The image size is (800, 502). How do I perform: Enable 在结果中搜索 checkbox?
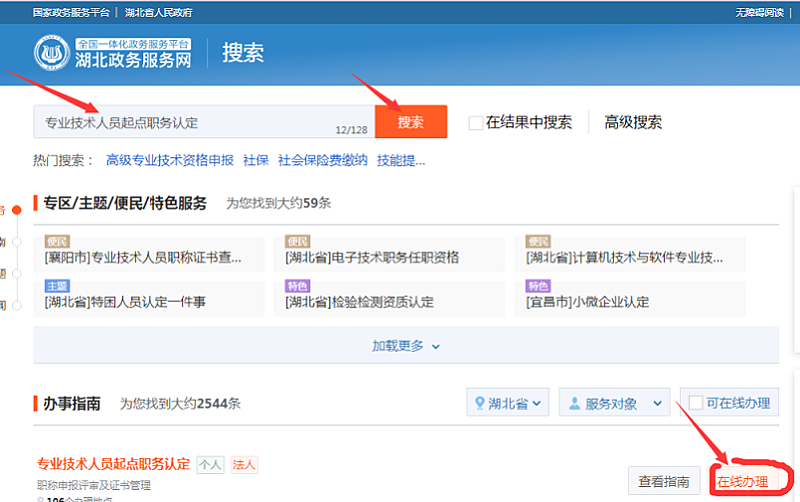[476, 123]
